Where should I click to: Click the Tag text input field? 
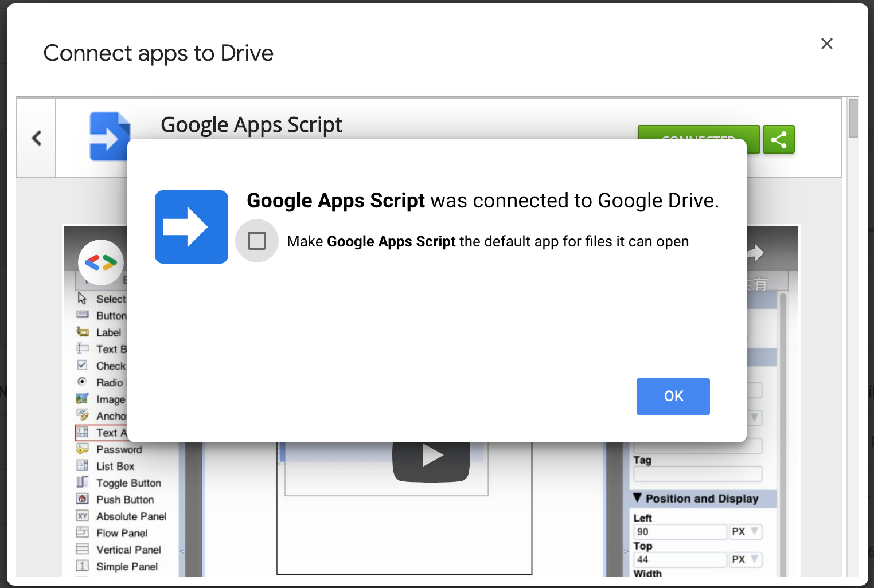(x=697, y=474)
